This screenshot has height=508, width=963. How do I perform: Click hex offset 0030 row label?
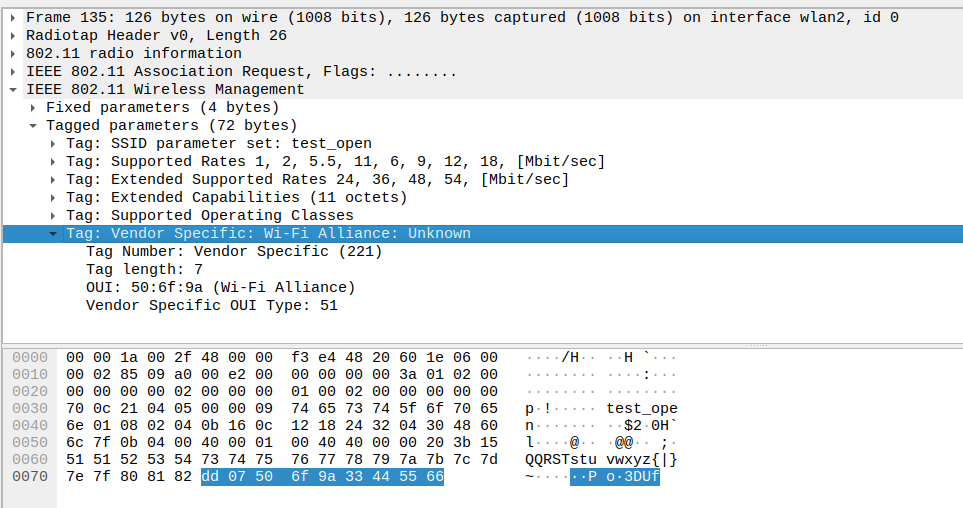[29, 408]
